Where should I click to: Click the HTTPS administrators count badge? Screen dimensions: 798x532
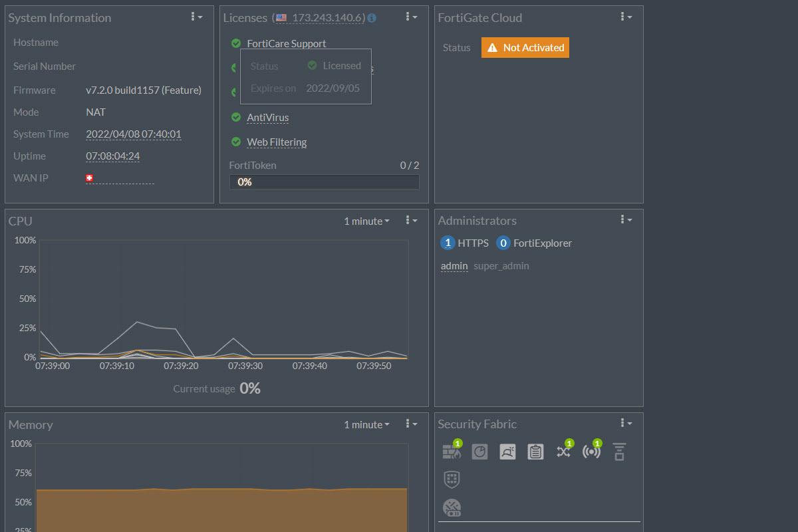pyautogui.click(x=448, y=243)
